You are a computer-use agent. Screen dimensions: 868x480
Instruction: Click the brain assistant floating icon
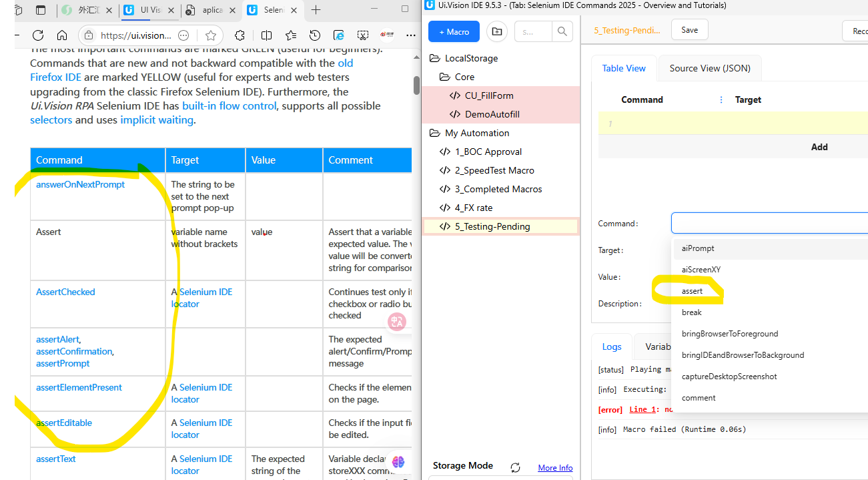pos(398,461)
